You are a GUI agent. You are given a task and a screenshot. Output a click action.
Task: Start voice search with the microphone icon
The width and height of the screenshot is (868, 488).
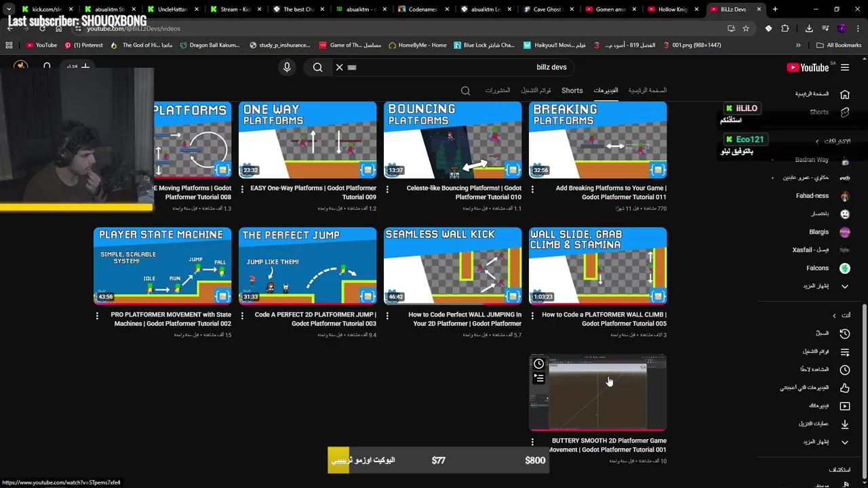pos(287,67)
